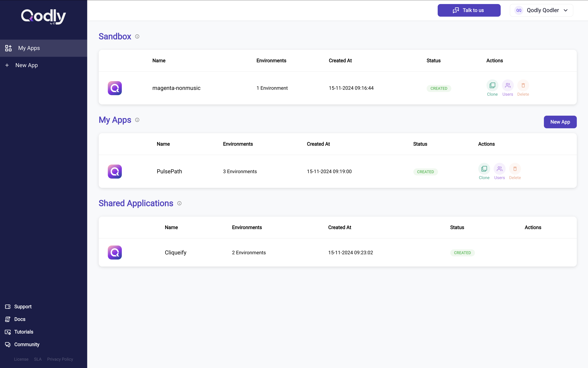The image size is (588, 368).
Task: Click the QQ avatar badge
Action: 519,10
